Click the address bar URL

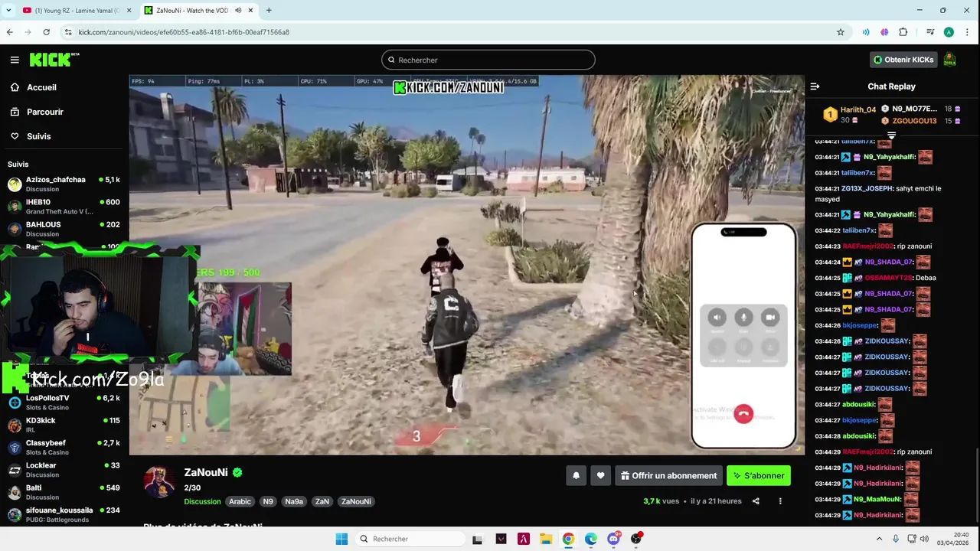(x=184, y=32)
